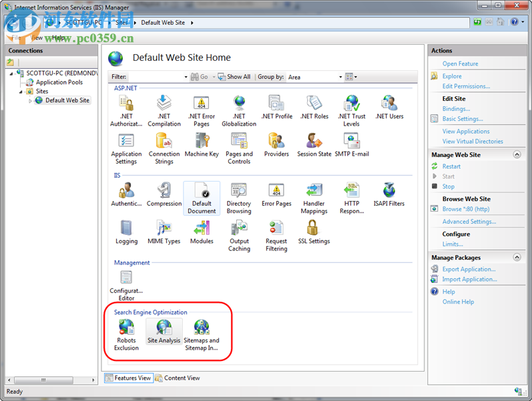Viewport: 532px width, 401px height.
Task: Select Application Pools in tree
Action: pyautogui.click(x=59, y=82)
